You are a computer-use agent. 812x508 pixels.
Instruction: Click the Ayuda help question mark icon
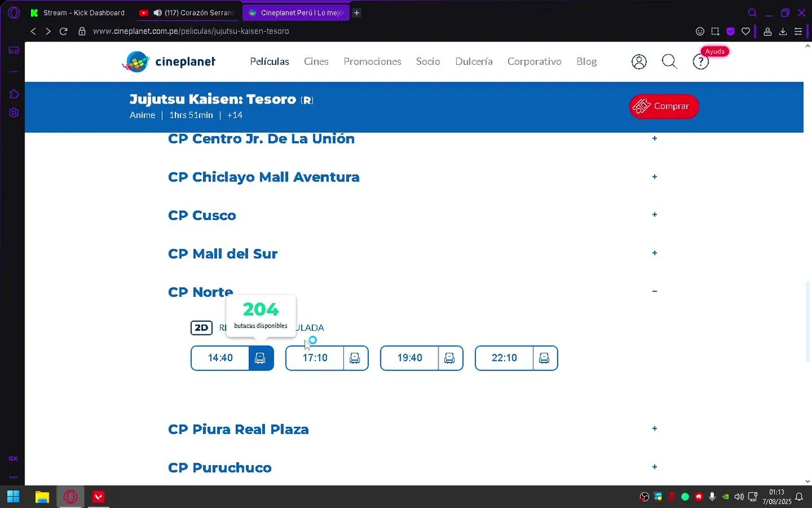pos(701,62)
